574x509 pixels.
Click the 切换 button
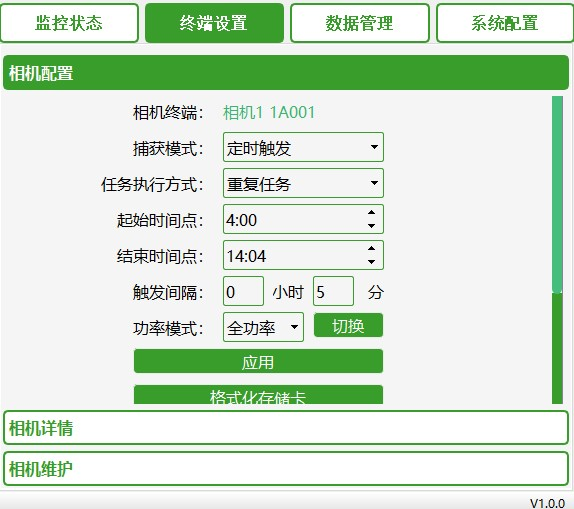point(348,325)
